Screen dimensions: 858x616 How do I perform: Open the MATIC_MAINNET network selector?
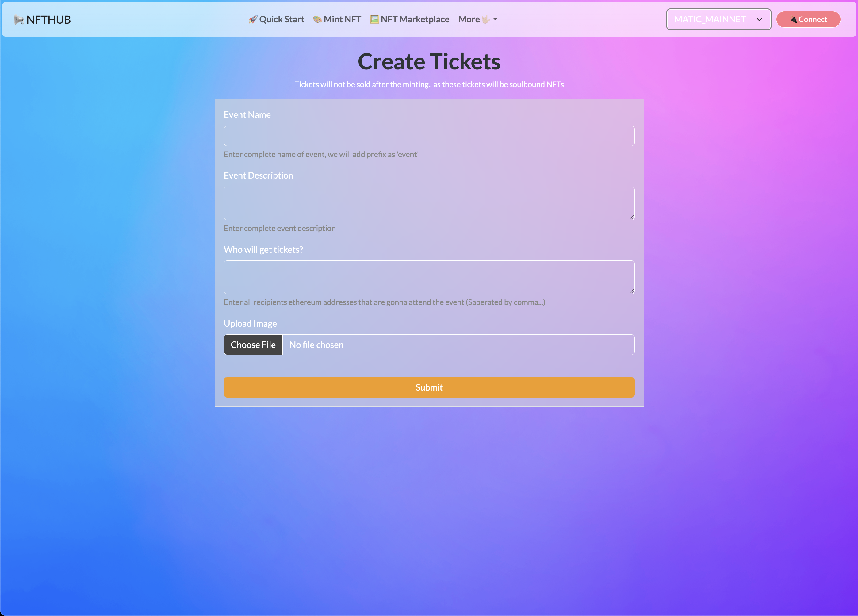tap(710, 19)
